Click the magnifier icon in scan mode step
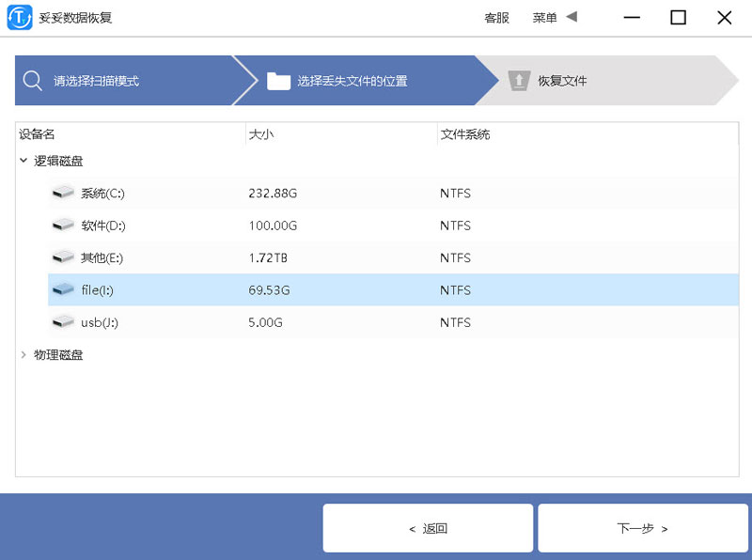Image resolution: width=752 pixels, height=560 pixels. pos(32,81)
